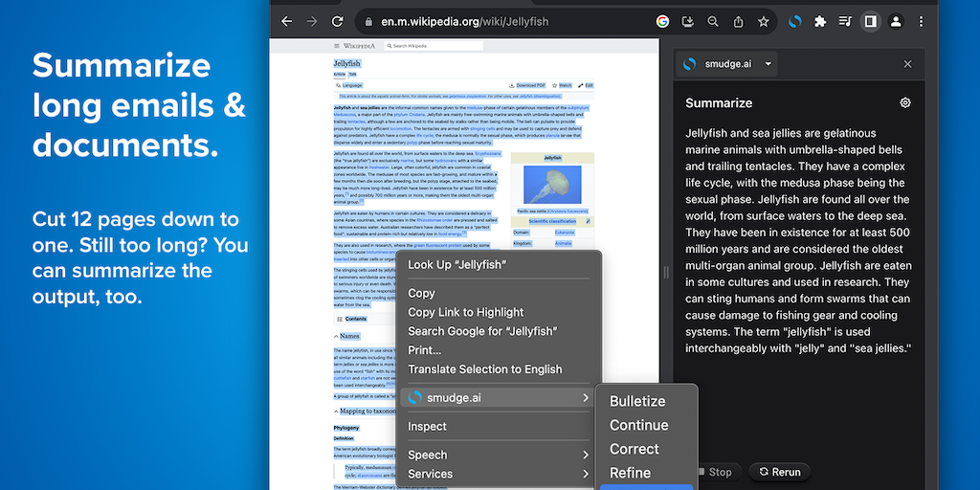Open smudge.ai context submenu

[x=499, y=397]
